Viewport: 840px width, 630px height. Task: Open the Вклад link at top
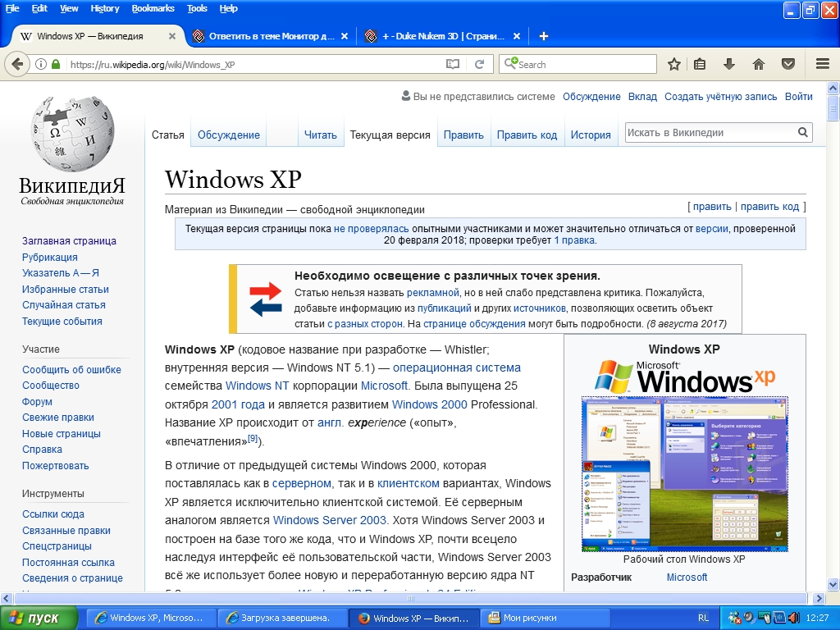click(642, 97)
